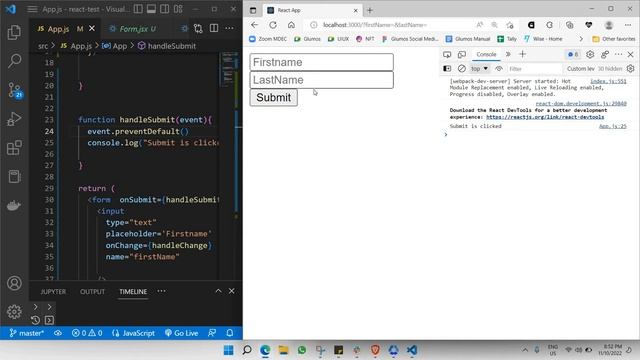The image size is (640, 360).
Task: Select Console tab in DevTools
Action: 486,54
